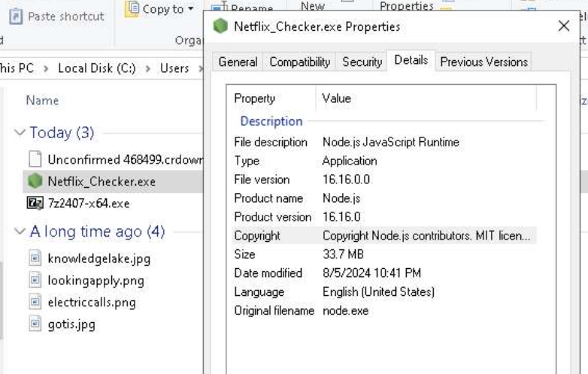Select the knowledgelake.jpg image icon

pos(35,258)
